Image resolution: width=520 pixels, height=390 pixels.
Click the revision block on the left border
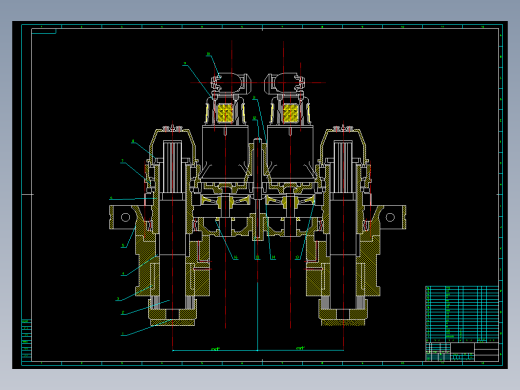tap(26, 339)
